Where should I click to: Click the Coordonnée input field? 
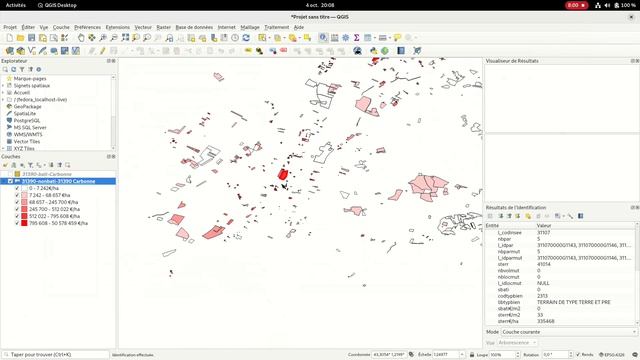[389, 355]
